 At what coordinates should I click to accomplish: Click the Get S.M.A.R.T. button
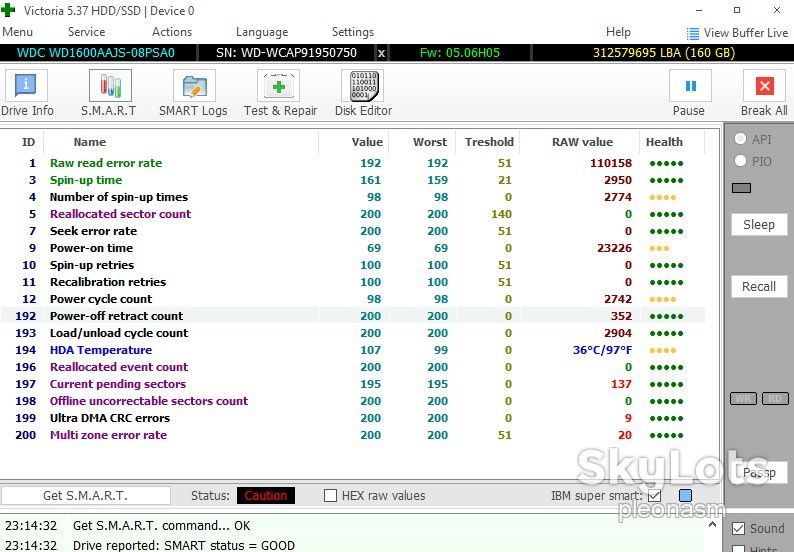click(x=86, y=495)
